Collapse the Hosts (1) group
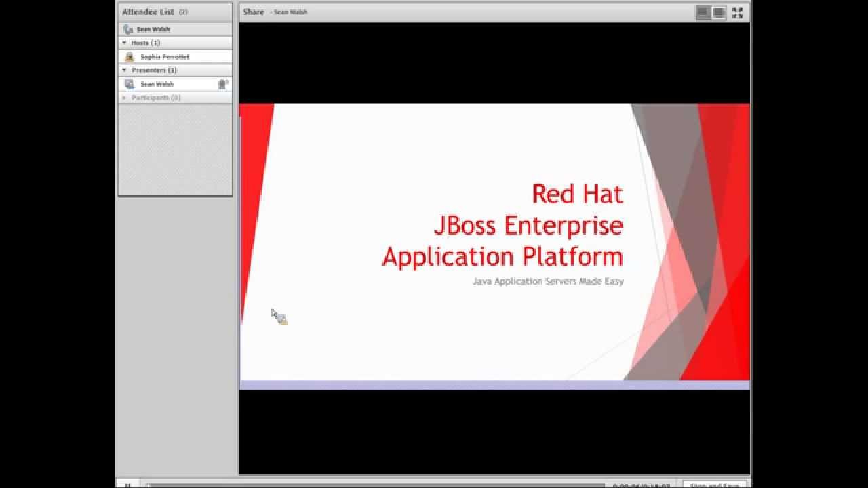Screen dimensions: 868x488 (125, 43)
